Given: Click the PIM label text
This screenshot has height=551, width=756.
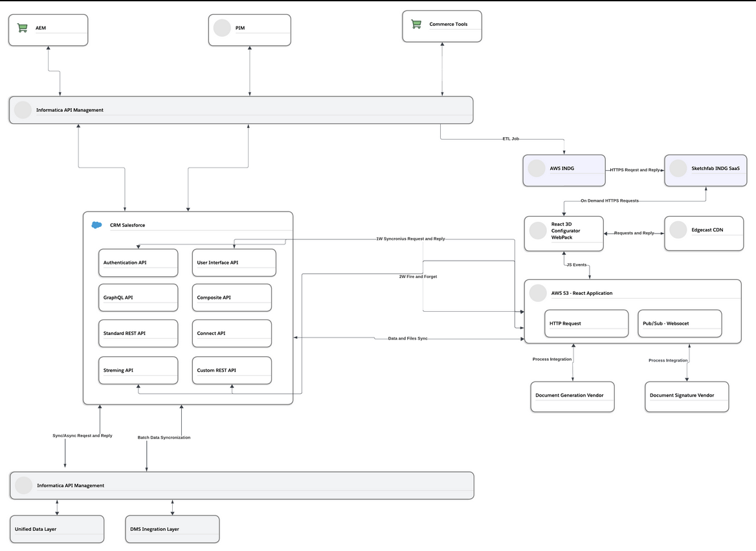Looking at the screenshot, I should [240, 28].
